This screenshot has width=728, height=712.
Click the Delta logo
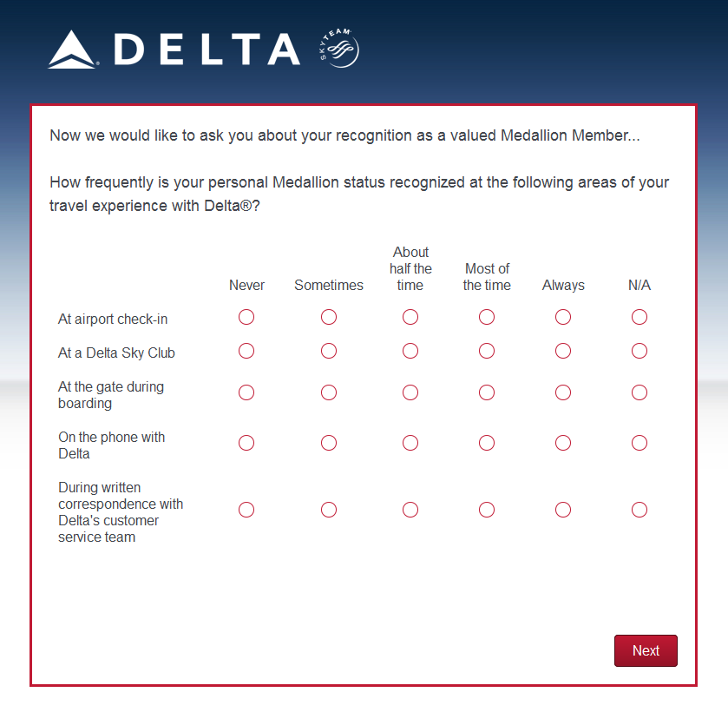point(174,49)
